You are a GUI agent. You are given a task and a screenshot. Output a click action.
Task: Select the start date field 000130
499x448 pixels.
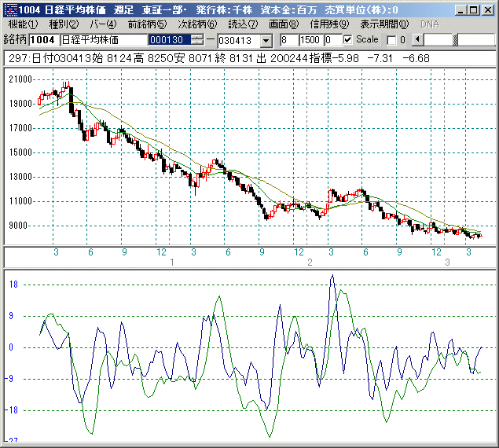(169, 39)
